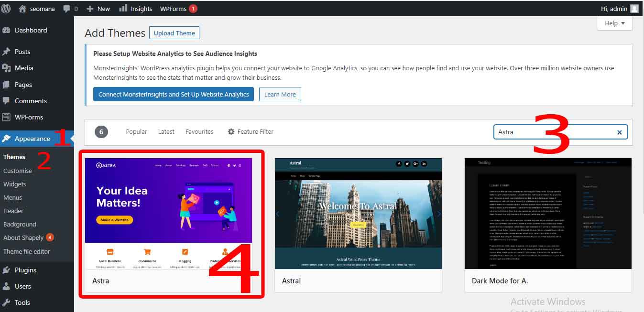Open Theme file editor
644x312 pixels.
27,251
